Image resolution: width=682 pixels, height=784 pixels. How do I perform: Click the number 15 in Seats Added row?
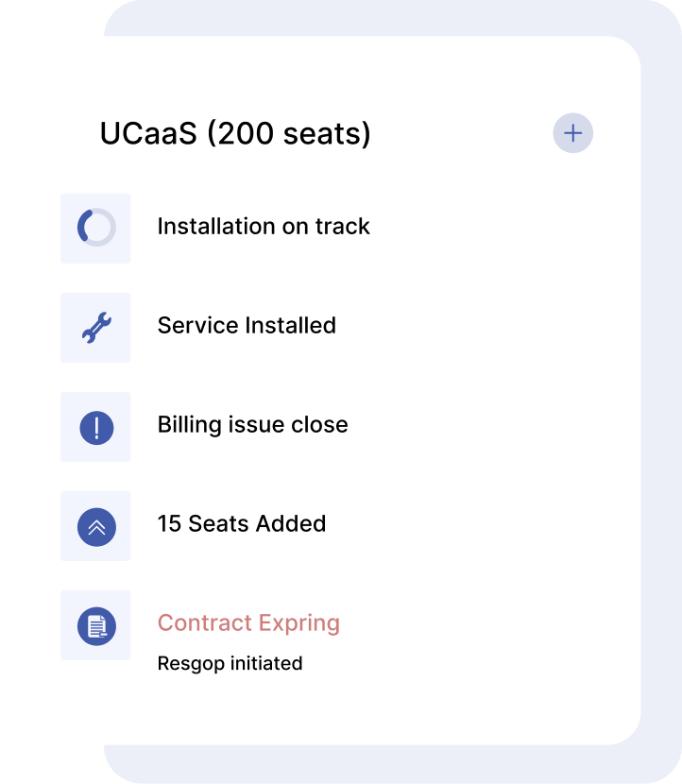tap(169, 524)
